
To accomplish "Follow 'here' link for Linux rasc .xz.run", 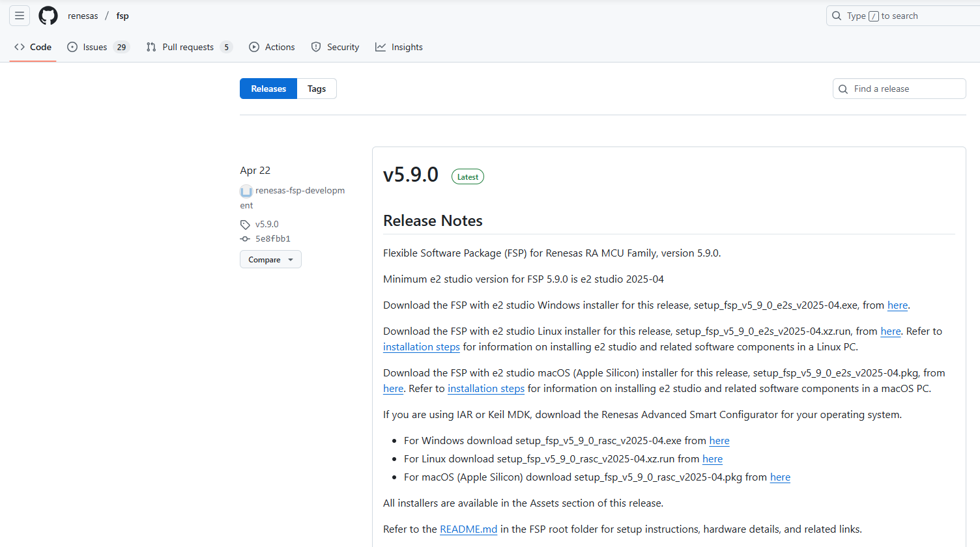I will point(712,459).
